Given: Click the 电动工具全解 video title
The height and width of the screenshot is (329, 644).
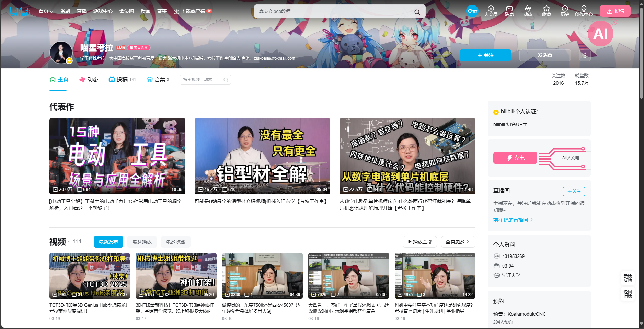Looking at the screenshot, I should pos(115,205).
